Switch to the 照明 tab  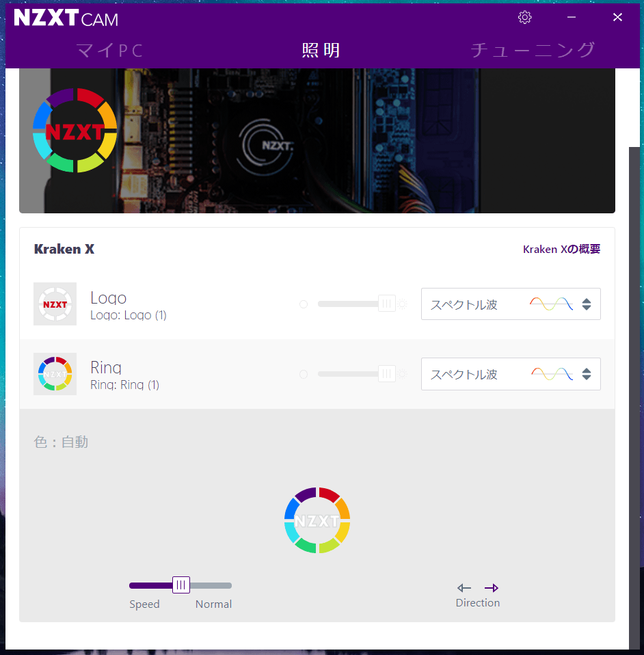(321, 51)
